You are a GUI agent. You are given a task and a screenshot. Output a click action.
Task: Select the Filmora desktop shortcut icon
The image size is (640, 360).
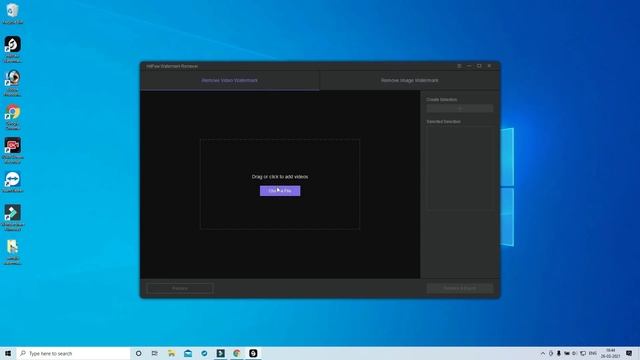13,218
